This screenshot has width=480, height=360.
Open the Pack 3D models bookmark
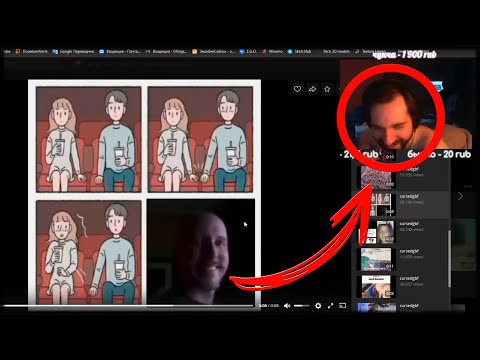[x=336, y=51]
